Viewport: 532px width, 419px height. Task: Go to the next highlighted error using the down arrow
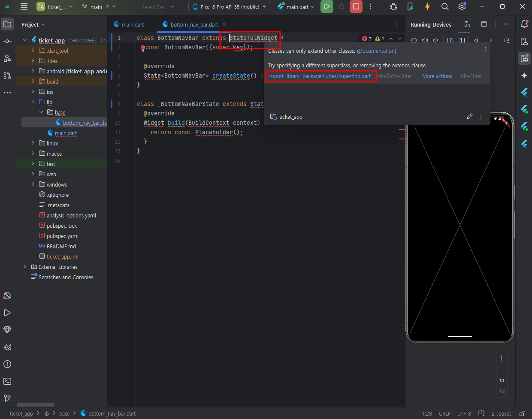coord(400,39)
